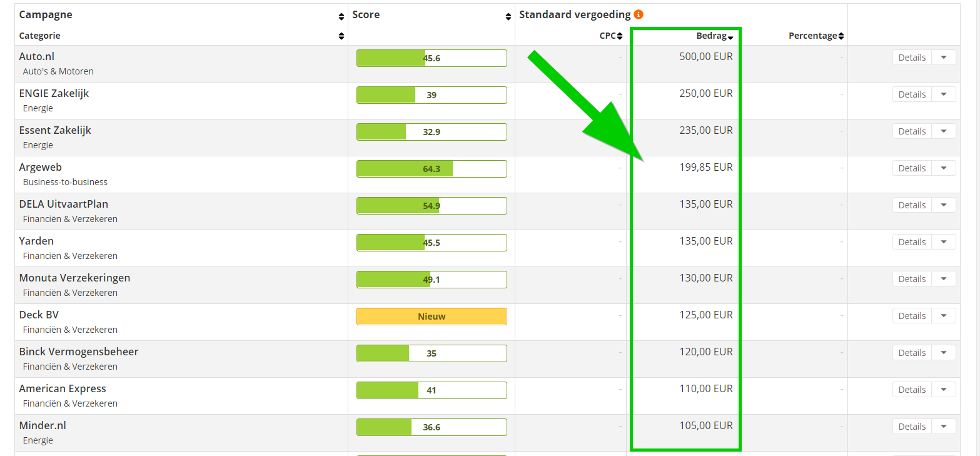Select the Argeweb campaign name
Viewport: 980px width, 456px height.
tap(41, 167)
